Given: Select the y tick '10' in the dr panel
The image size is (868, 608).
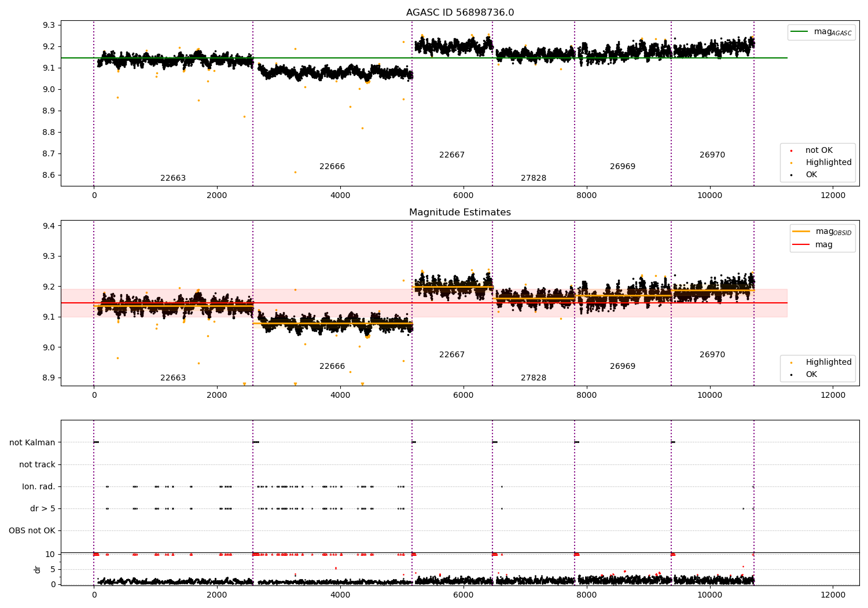Looking at the screenshot, I should point(50,555).
